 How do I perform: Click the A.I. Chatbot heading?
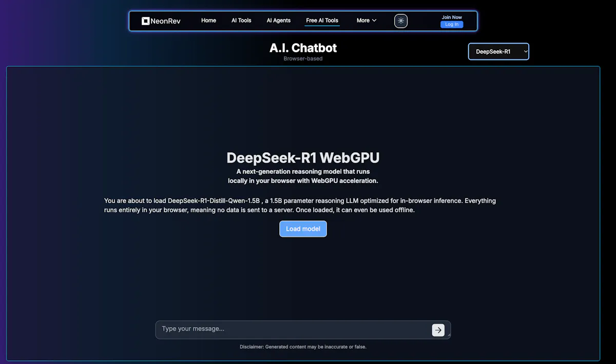(x=303, y=48)
